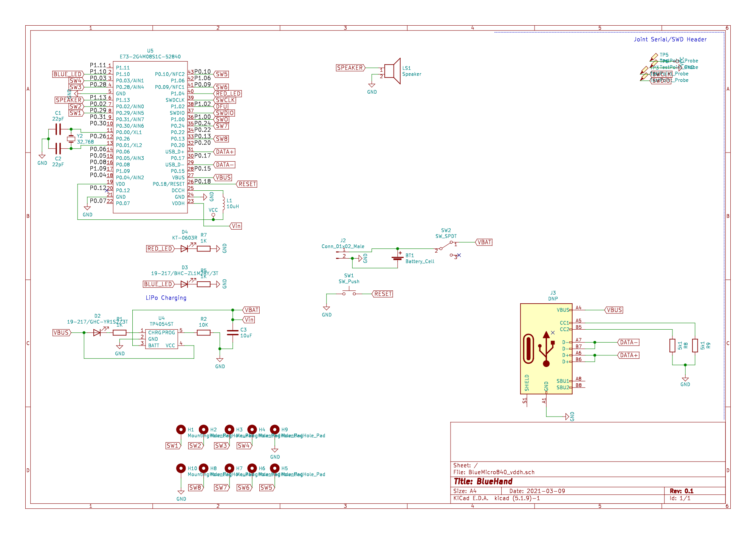Click the 'Rev: 0.1' field
Image resolution: width=756 pixels, height=534 pixels.
tap(682, 491)
